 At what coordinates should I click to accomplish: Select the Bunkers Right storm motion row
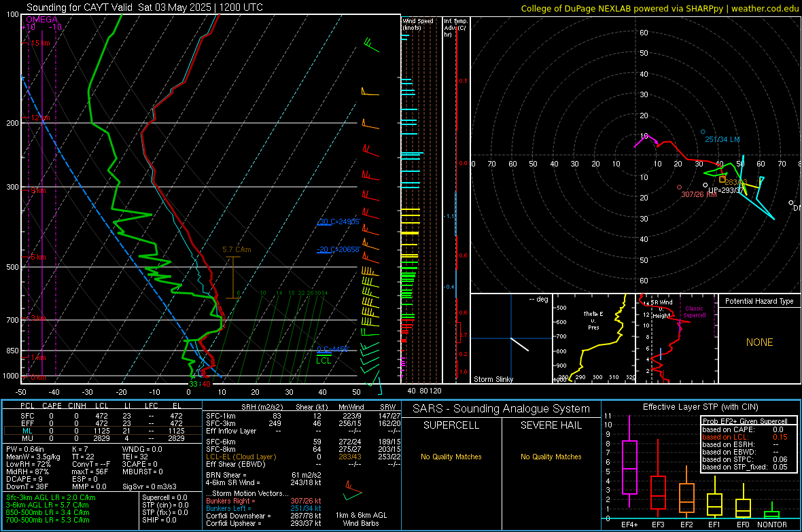pos(264,501)
